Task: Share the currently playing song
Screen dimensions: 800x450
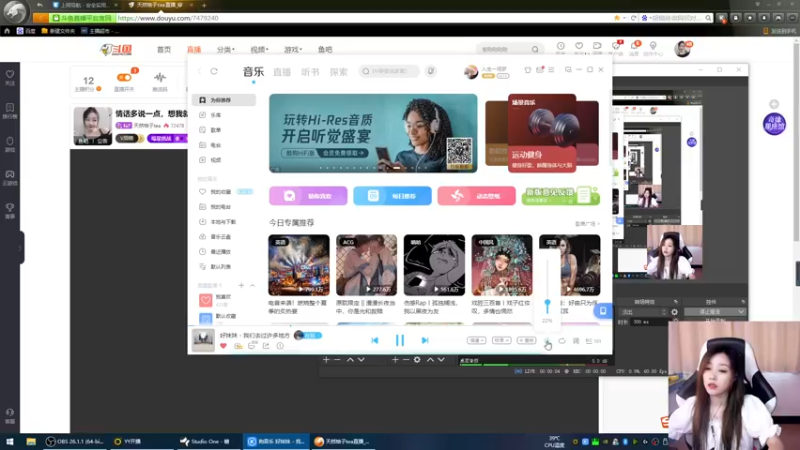Action: (266, 346)
